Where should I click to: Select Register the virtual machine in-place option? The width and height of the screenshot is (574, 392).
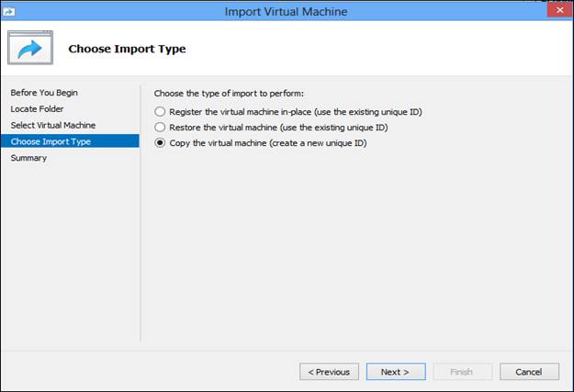tap(161, 111)
